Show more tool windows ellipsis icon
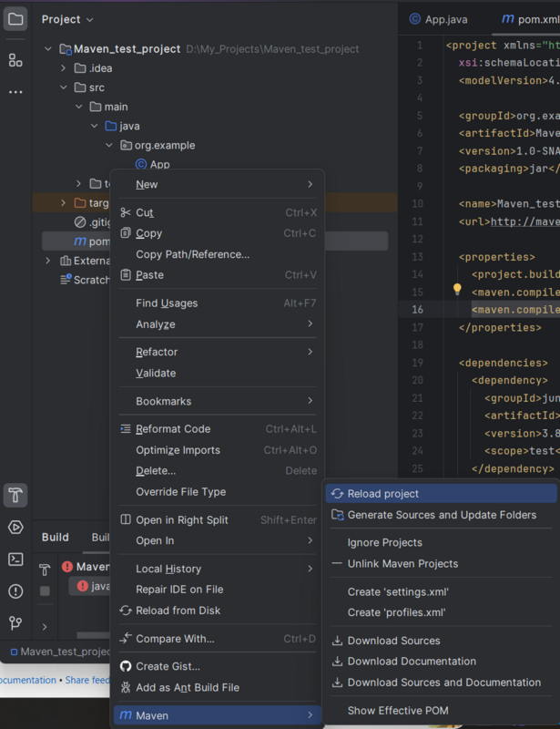 click(15, 92)
